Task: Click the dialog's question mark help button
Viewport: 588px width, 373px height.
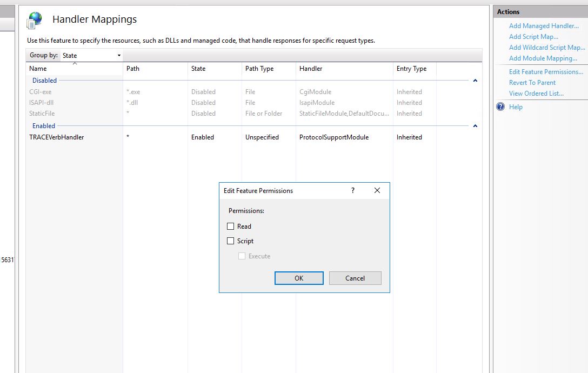Action: [x=353, y=191]
